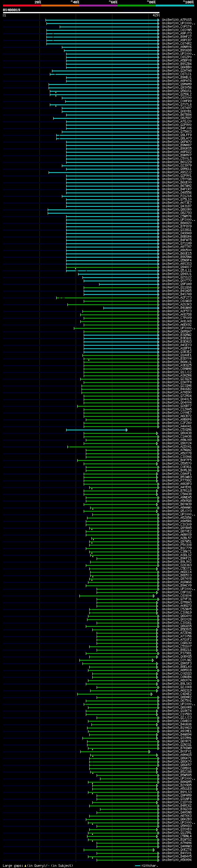Select the UniRef100_P37981 label
197x868 pixels.
pyautogui.click(x=177, y=653)
